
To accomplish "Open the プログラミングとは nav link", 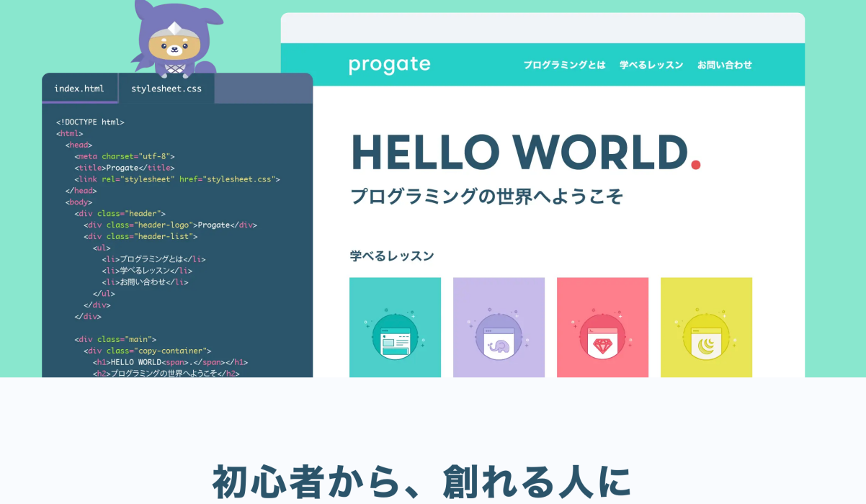I will [x=564, y=65].
